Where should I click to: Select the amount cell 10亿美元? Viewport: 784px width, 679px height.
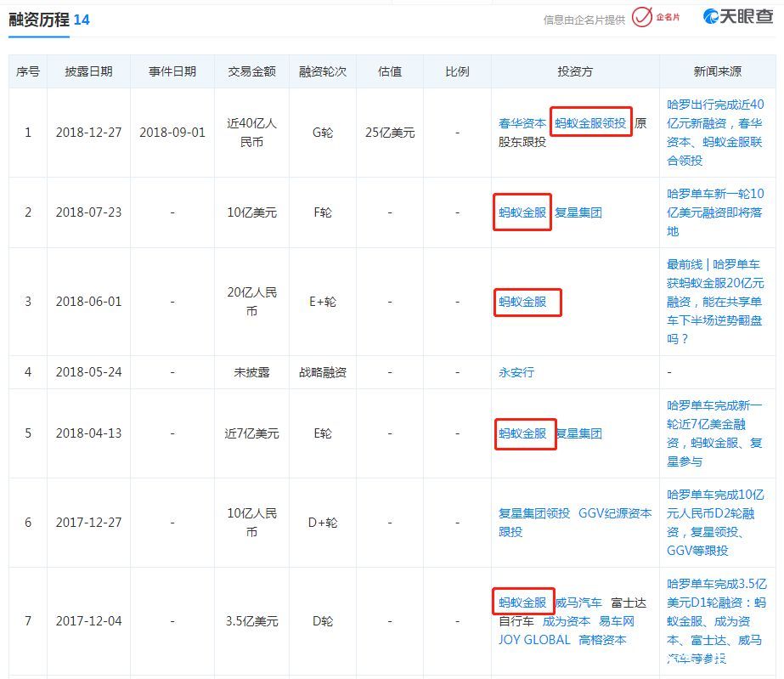pos(251,212)
